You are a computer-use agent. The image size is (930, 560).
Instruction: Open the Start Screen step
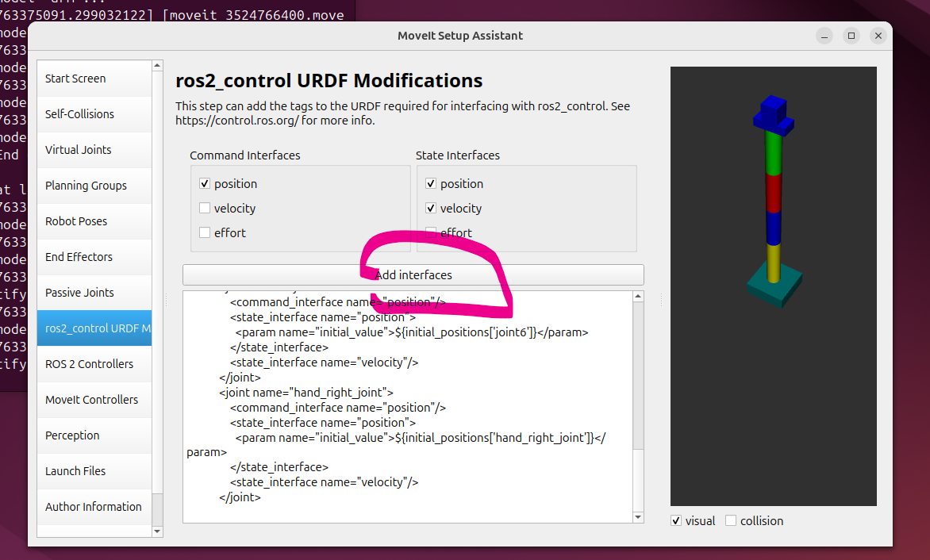pyautogui.click(x=94, y=79)
